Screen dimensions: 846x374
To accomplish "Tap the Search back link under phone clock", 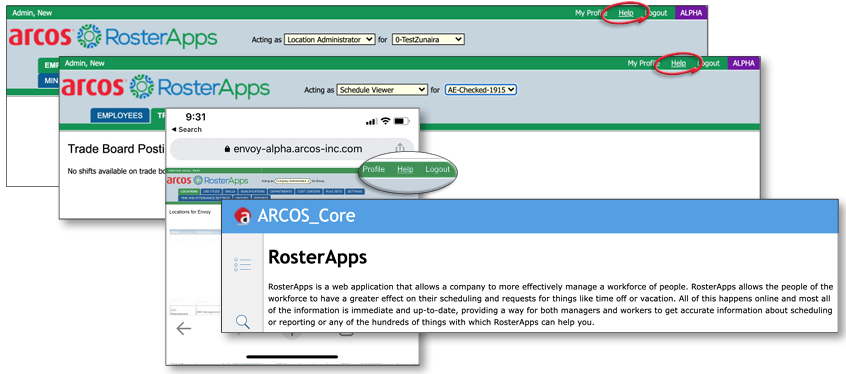I will pyautogui.click(x=187, y=130).
